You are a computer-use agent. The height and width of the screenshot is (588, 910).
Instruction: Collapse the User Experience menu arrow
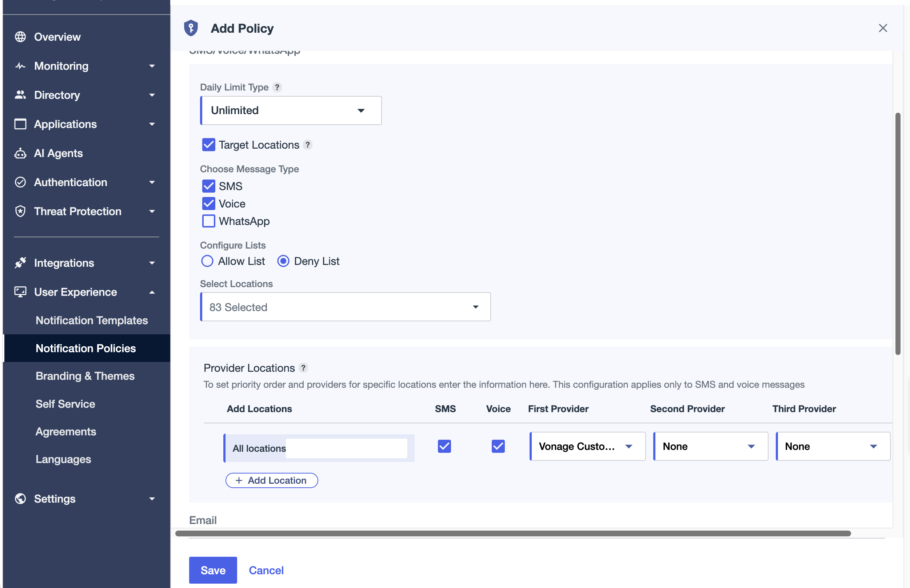coord(152,292)
